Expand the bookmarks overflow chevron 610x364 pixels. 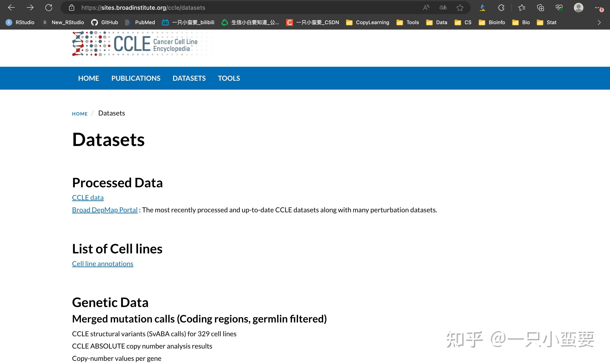[599, 22]
